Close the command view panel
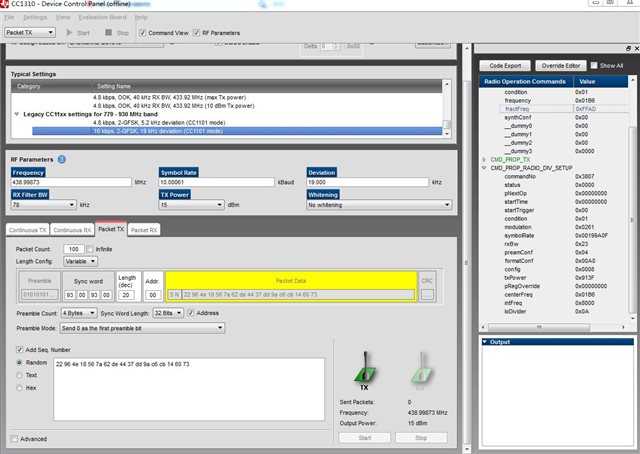 pos(637,49)
